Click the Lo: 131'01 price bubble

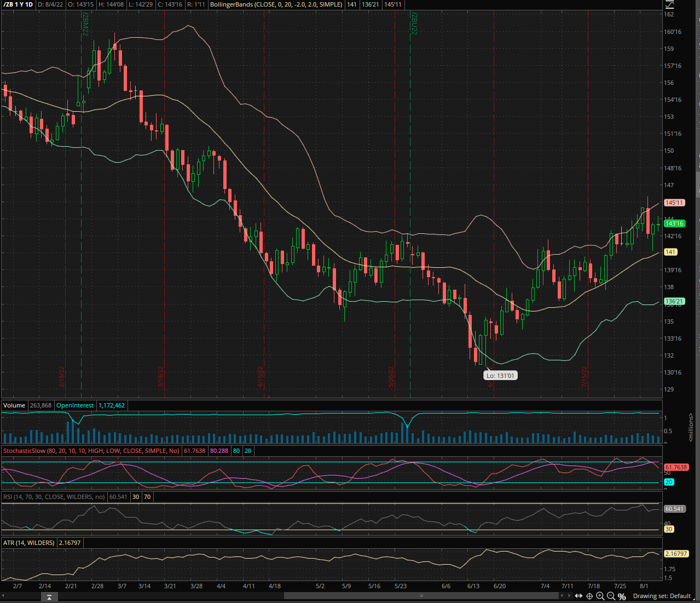pyautogui.click(x=500, y=376)
